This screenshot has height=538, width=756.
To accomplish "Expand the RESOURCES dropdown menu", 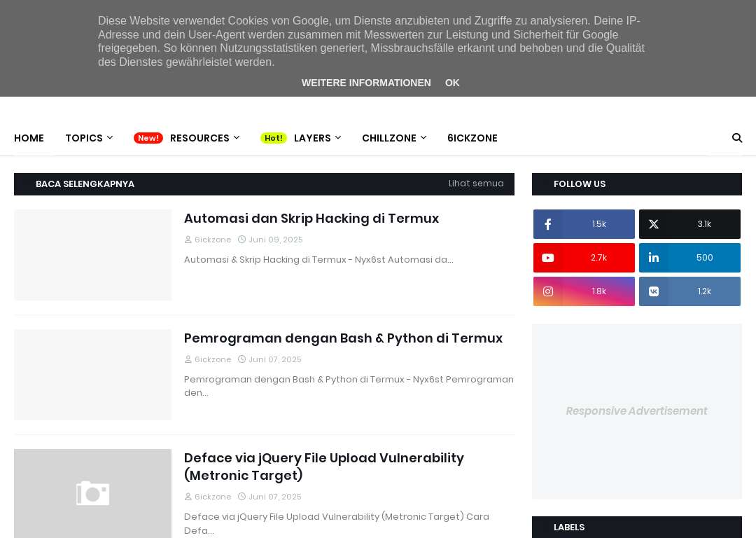I will (x=205, y=138).
